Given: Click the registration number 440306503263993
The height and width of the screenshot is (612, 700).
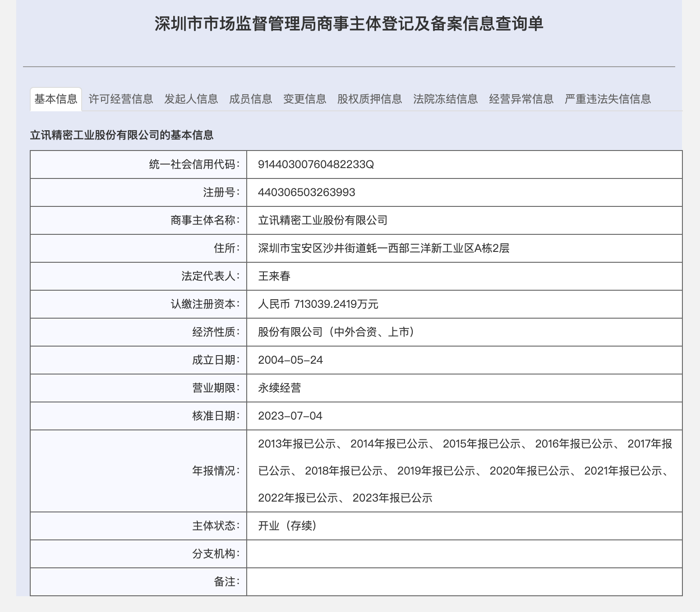Looking at the screenshot, I should (x=307, y=192).
